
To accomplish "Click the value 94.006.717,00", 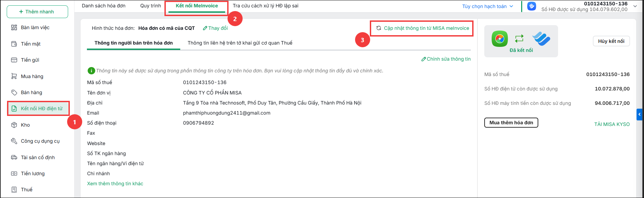I will [612, 103].
